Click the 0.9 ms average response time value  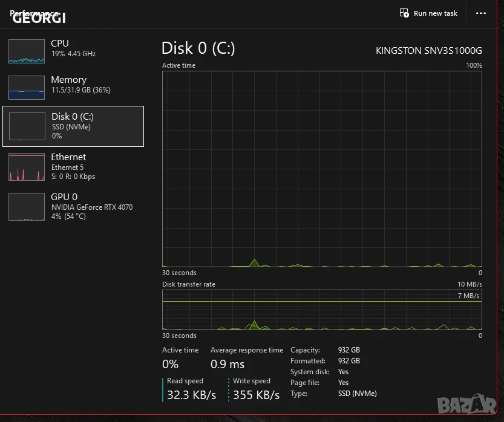click(x=227, y=364)
